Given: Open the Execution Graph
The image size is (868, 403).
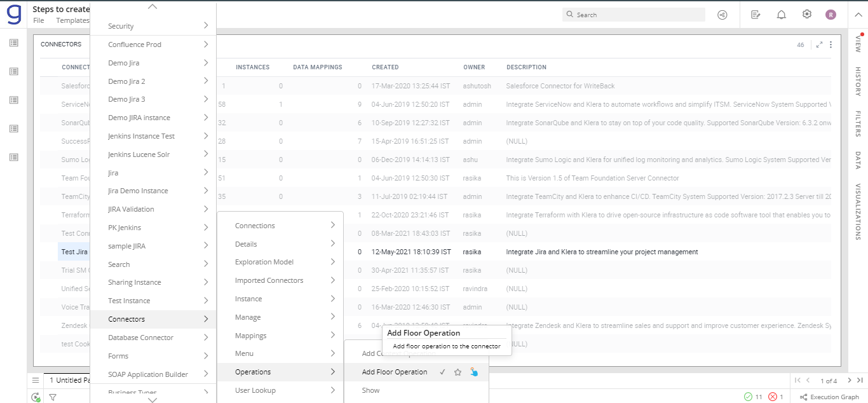Looking at the screenshot, I should [x=829, y=397].
